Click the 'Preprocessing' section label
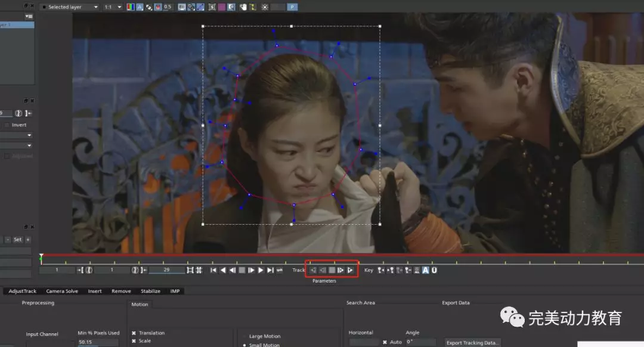Image resolution: width=644 pixels, height=347 pixels. (38, 303)
